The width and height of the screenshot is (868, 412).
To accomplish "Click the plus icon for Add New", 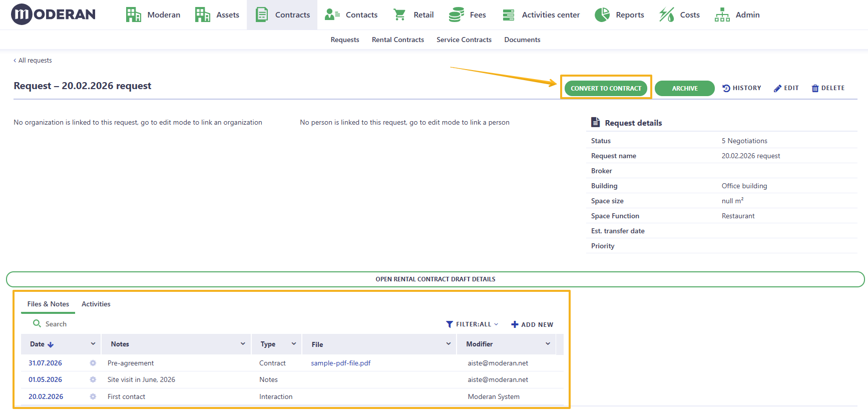I will point(515,324).
